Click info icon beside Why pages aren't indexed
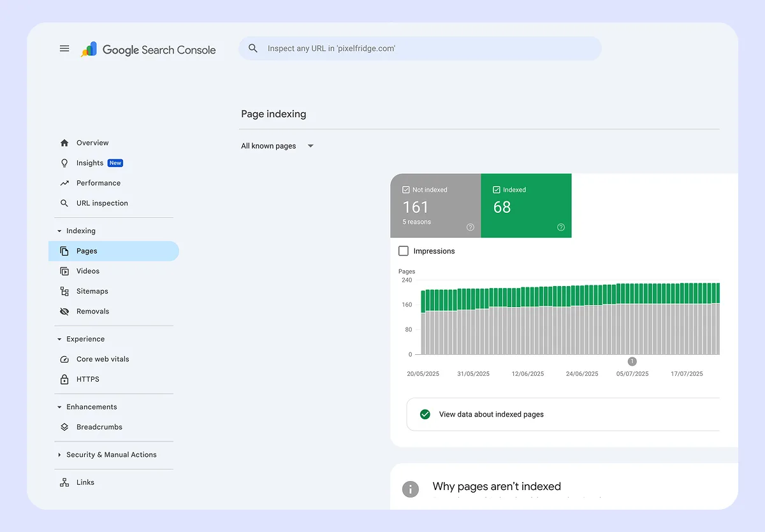The height and width of the screenshot is (532, 765). tap(411, 489)
